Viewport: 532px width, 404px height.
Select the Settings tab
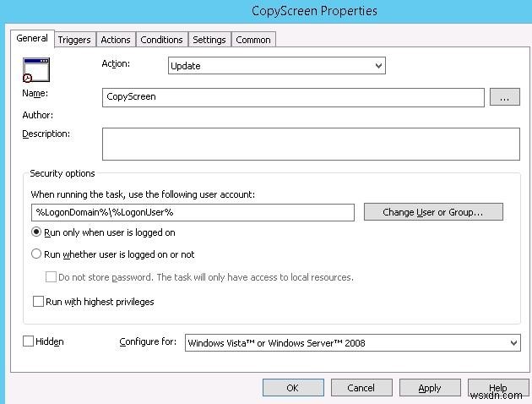(x=209, y=40)
